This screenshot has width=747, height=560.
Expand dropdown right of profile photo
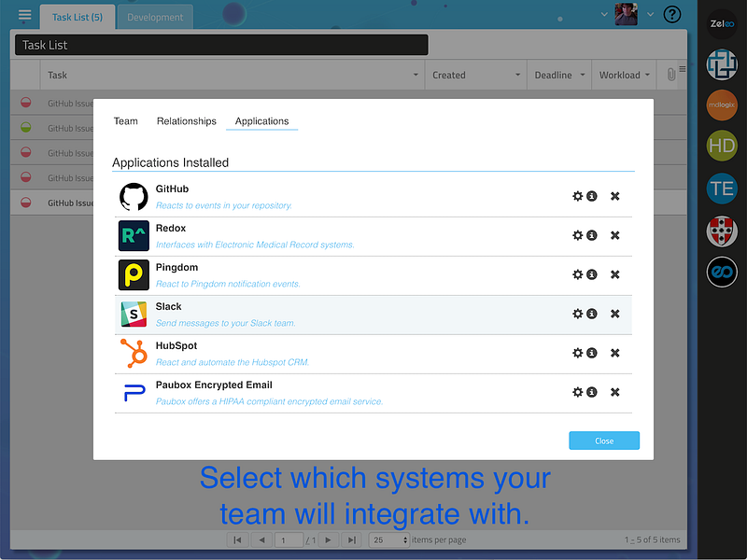[650, 14]
